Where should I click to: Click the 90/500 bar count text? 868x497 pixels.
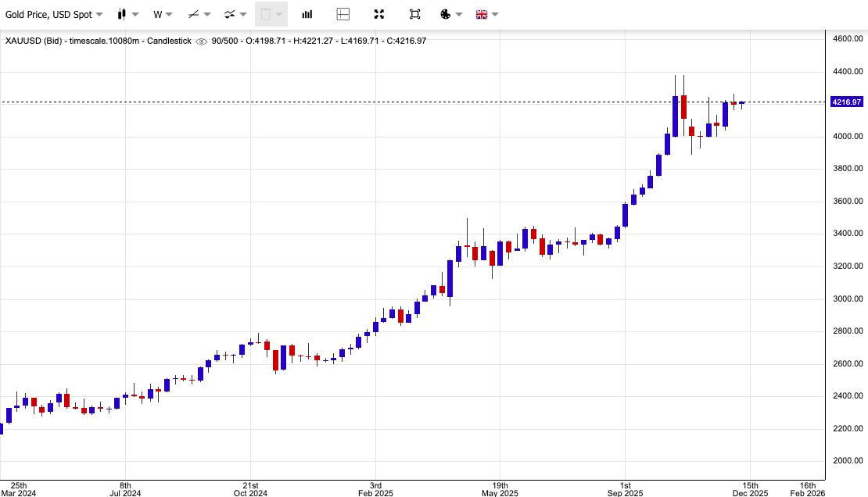[x=224, y=41]
